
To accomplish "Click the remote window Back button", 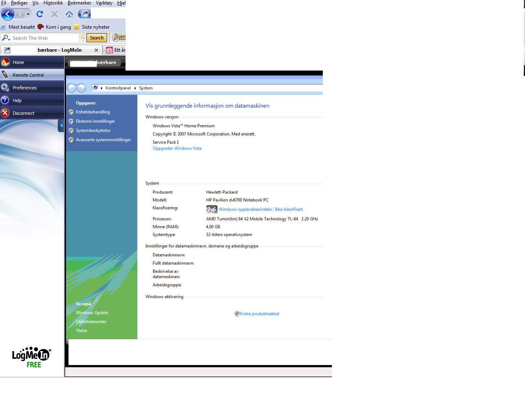I will coord(71,88).
